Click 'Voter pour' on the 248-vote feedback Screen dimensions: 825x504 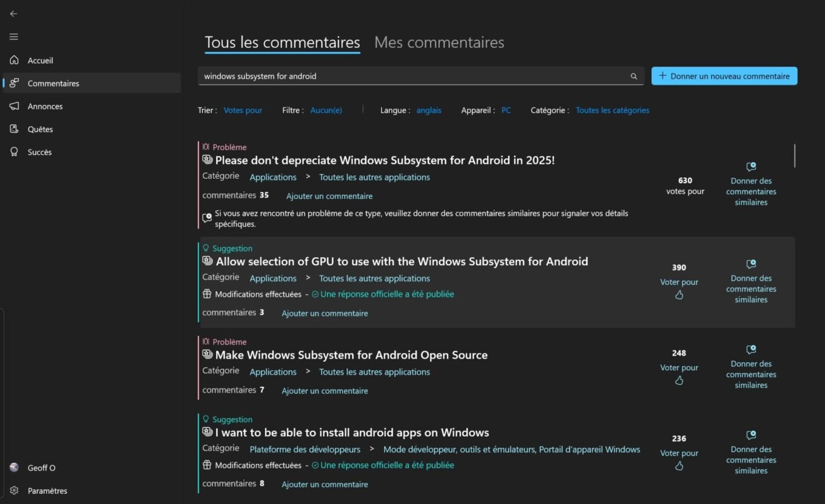click(679, 368)
